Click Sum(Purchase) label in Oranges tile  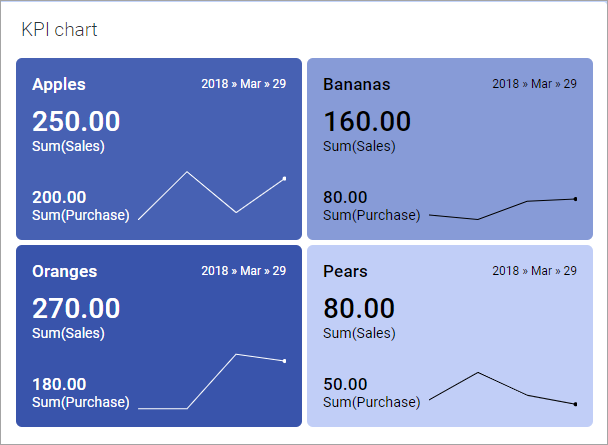[80, 402]
